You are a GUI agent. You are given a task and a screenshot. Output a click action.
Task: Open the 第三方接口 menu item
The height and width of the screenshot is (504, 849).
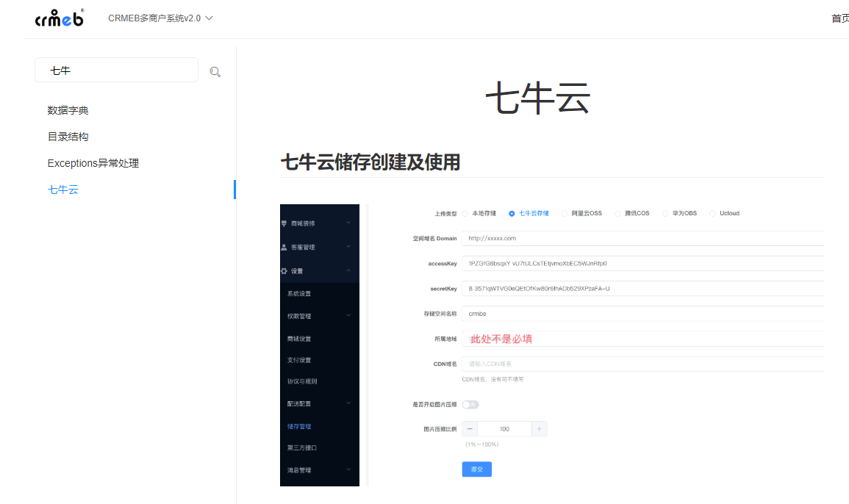[x=301, y=447]
